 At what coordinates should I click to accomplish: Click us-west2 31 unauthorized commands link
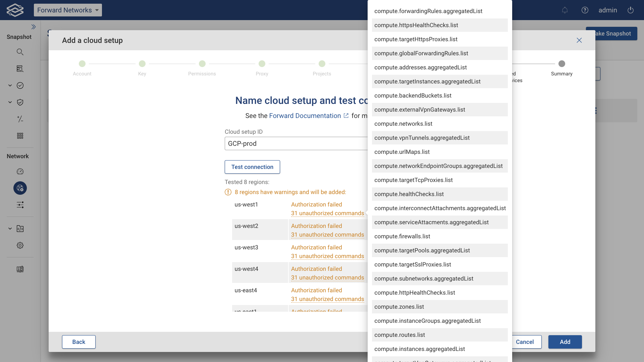pos(327,235)
